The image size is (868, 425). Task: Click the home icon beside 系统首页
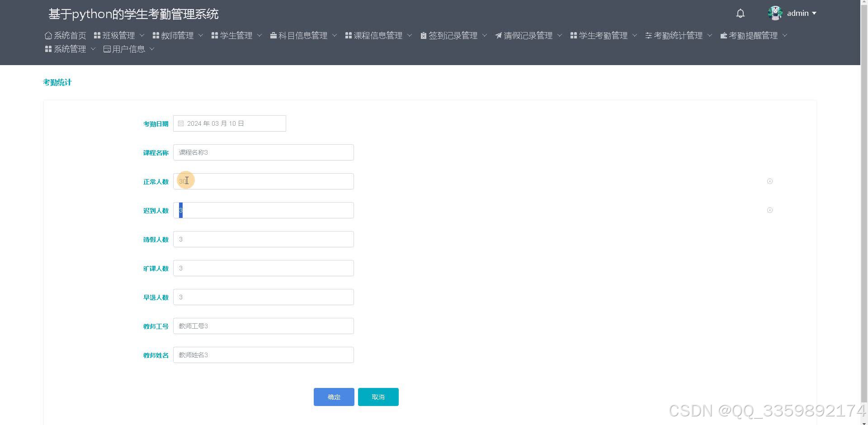coord(48,35)
